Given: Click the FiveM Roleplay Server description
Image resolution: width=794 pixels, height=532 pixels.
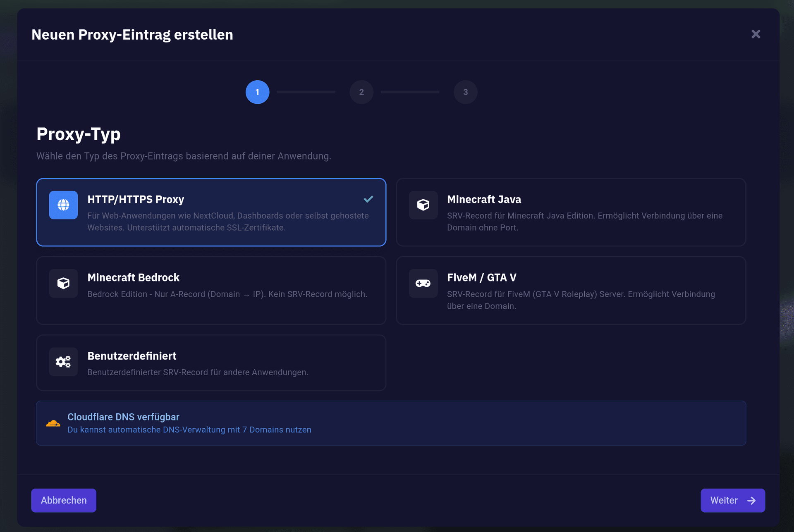Looking at the screenshot, I should [581, 300].
